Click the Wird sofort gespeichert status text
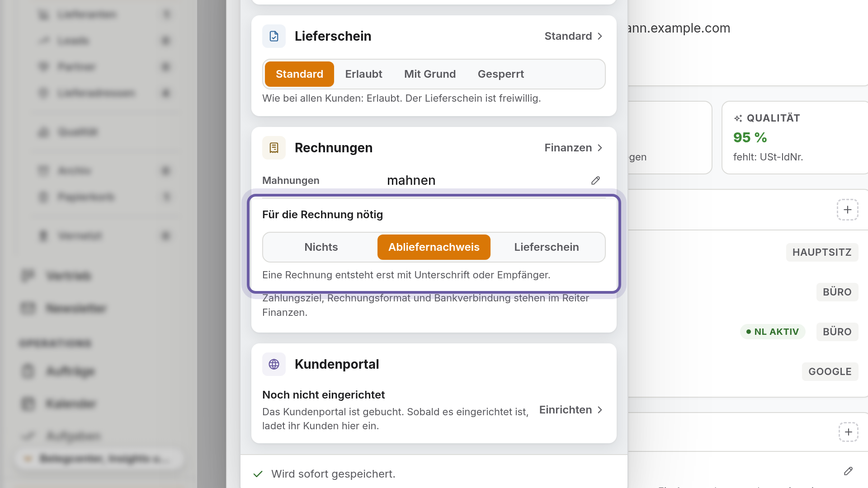 click(x=333, y=474)
